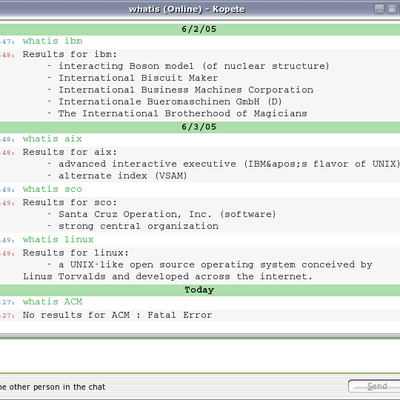The image size is (400, 400).
Task: Select the 'whatis ACM' message
Action: (x=52, y=302)
